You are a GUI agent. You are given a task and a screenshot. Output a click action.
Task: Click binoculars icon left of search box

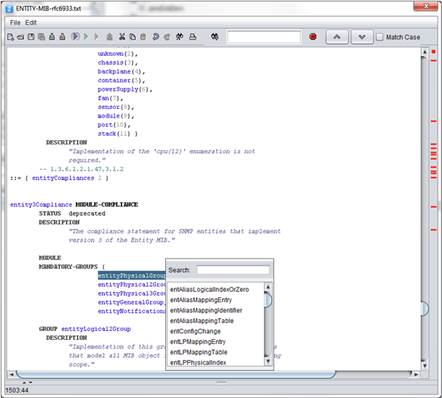coord(215,37)
